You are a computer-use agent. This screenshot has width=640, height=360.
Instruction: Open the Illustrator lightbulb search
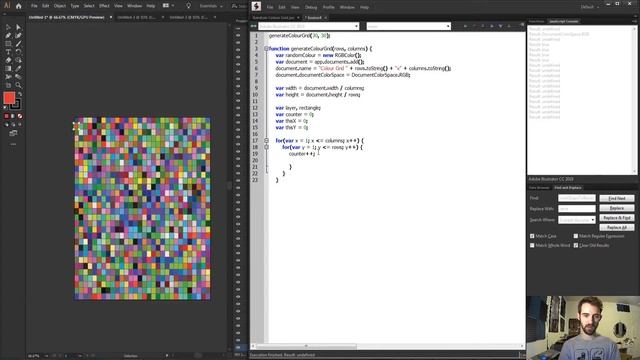[189, 6]
